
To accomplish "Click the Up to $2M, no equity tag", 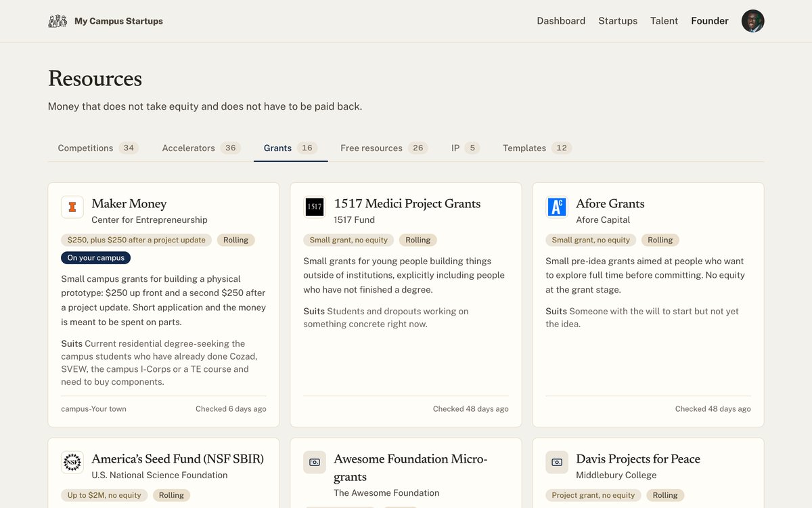I will pyautogui.click(x=104, y=495).
